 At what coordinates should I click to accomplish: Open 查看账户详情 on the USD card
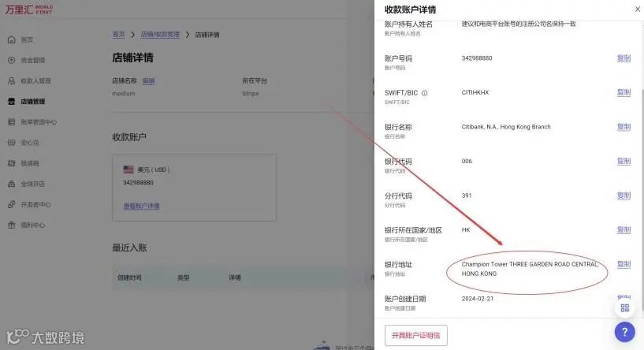(141, 206)
